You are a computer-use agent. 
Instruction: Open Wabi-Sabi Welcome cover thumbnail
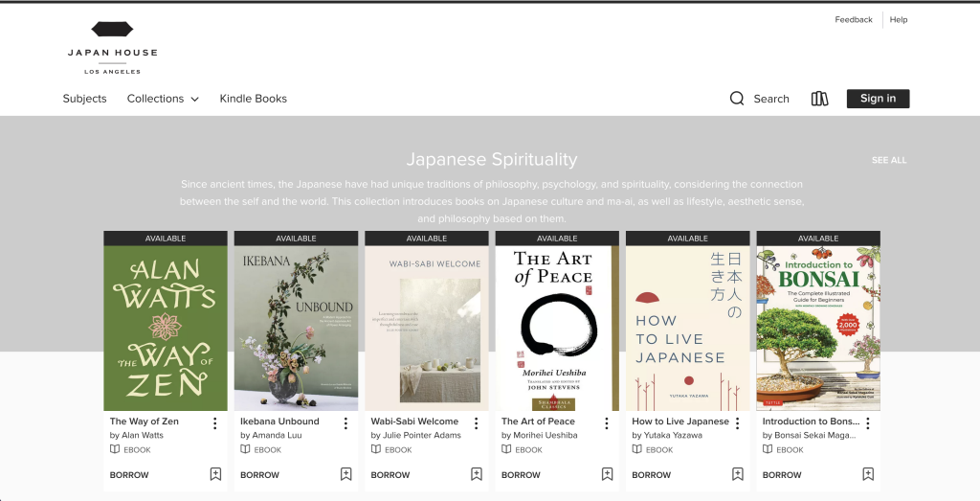(x=427, y=328)
